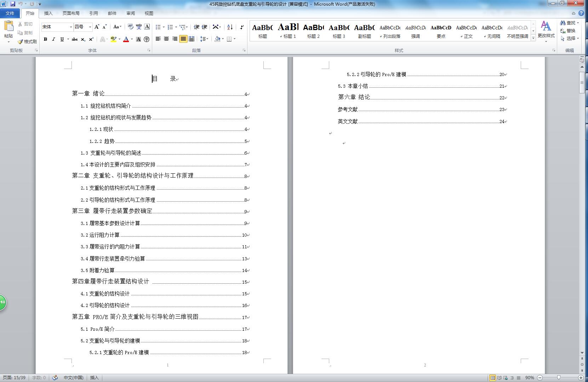Click the Cut (剪切) command
Screen dimensions: 588x382
(x=25, y=24)
